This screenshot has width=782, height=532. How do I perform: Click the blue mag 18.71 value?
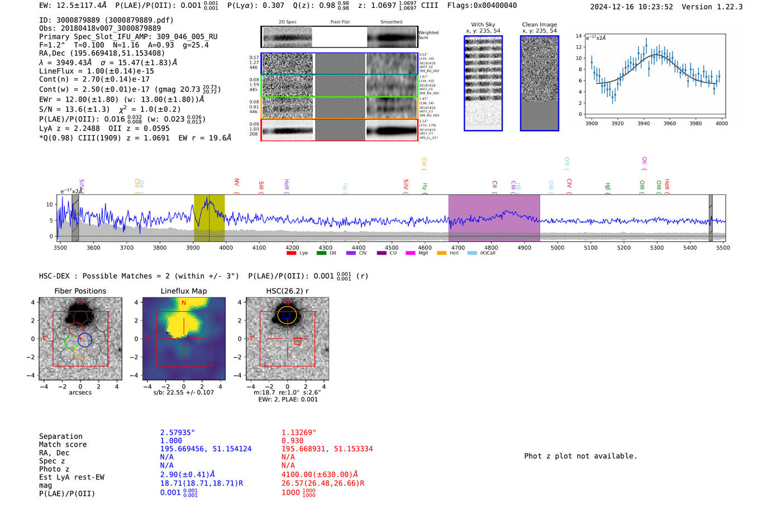202,483
